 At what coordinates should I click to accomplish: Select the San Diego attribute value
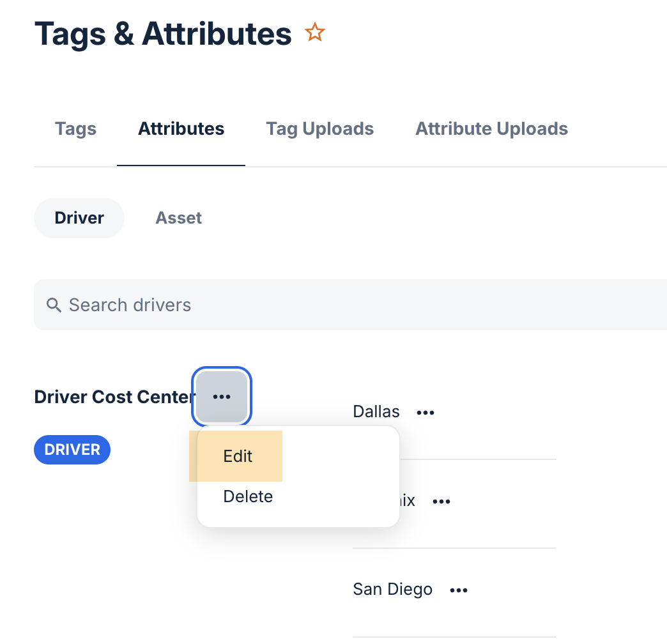pos(393,590)
